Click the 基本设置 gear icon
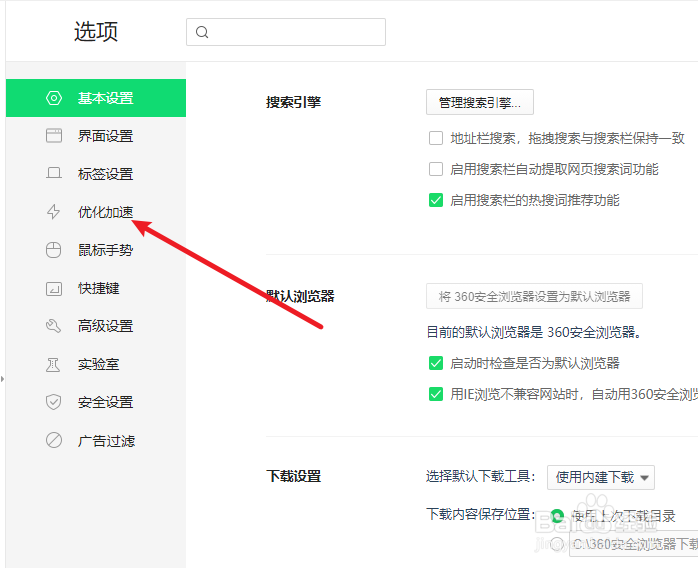This screenshot has height=568, width=698. [x=54, y=98]
